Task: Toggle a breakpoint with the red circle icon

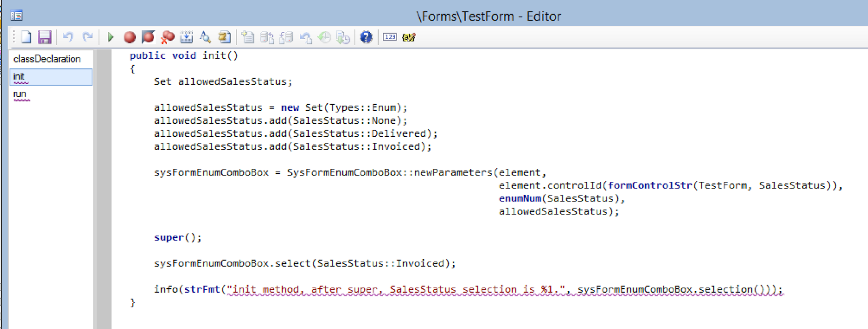Action: click(130, 37)
